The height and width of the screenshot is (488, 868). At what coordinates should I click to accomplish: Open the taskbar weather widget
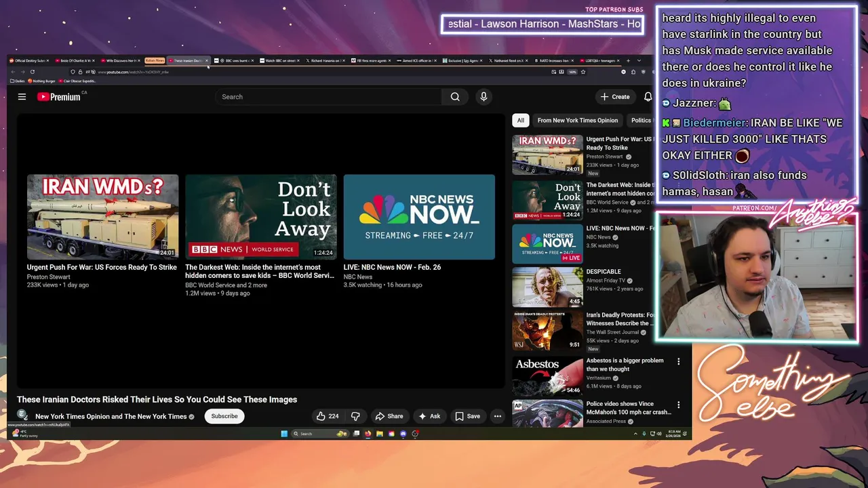tap(24, 434)
